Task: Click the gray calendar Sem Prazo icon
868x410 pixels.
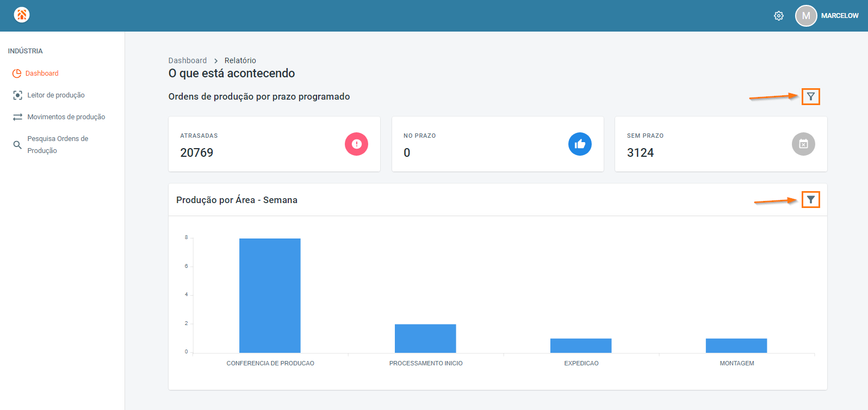Action: click(x=803, y=144)
